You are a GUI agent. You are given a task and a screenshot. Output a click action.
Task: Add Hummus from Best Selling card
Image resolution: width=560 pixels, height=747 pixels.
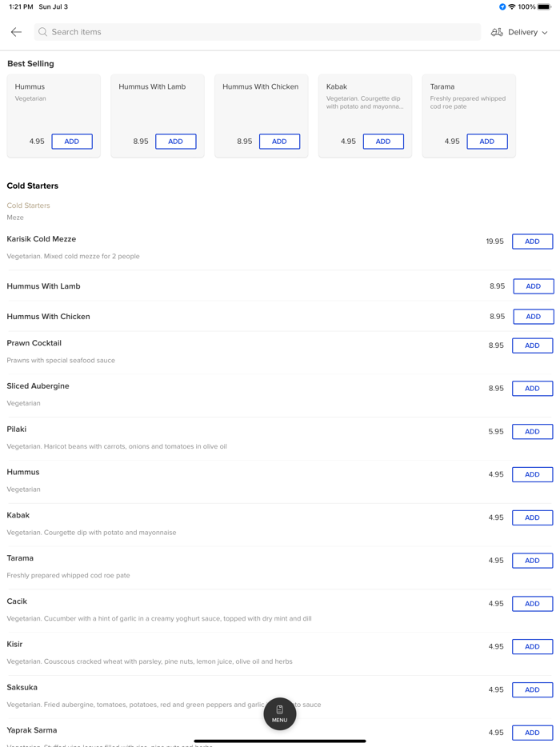[x=72, y=142]
